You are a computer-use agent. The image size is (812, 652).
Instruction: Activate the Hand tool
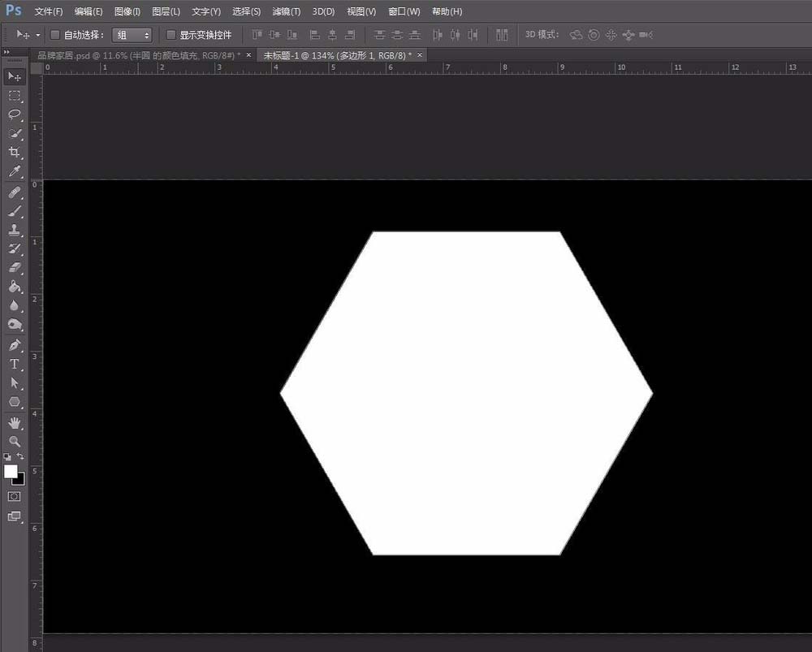(x=15, y=422)
